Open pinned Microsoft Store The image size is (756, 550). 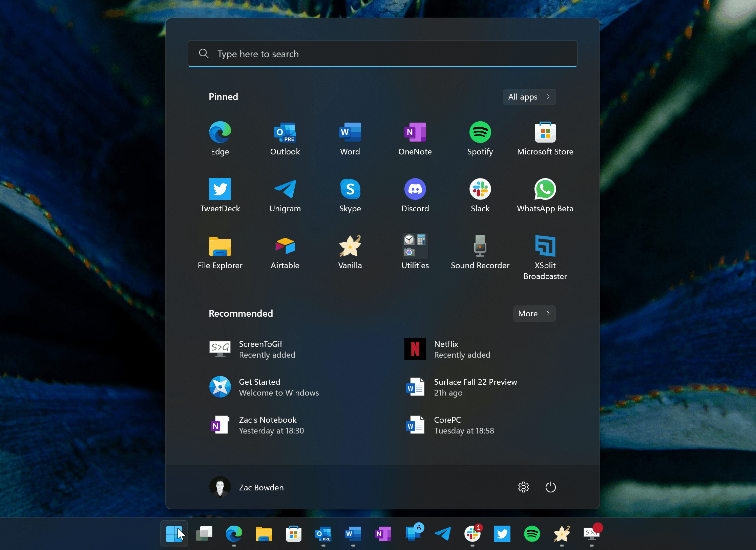(x=545, y=139)
